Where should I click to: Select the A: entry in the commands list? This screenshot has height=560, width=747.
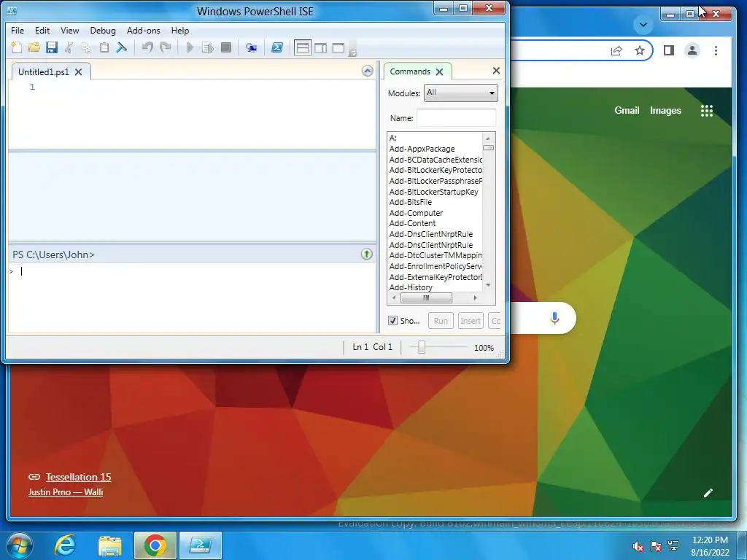pyautogui.click(x=393, y=138)
